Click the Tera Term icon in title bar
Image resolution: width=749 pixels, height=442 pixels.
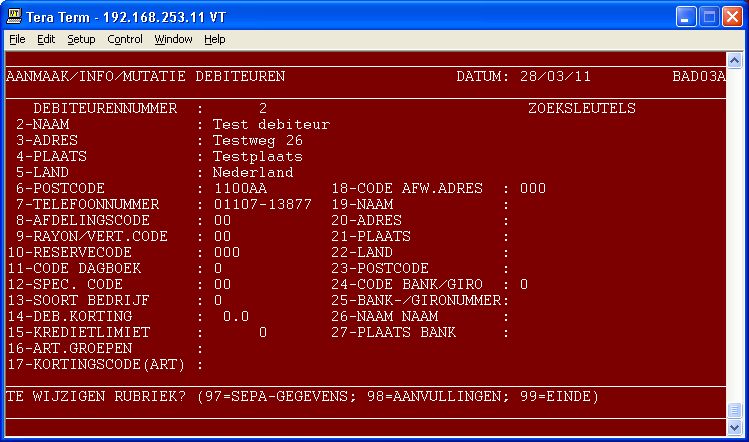coord(15,17)
